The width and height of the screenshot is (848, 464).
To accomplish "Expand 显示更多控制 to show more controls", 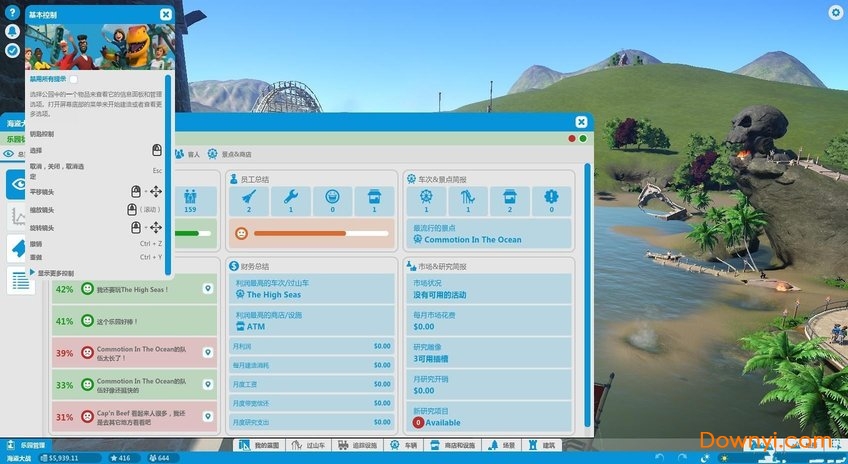I will tap(52, 273).
